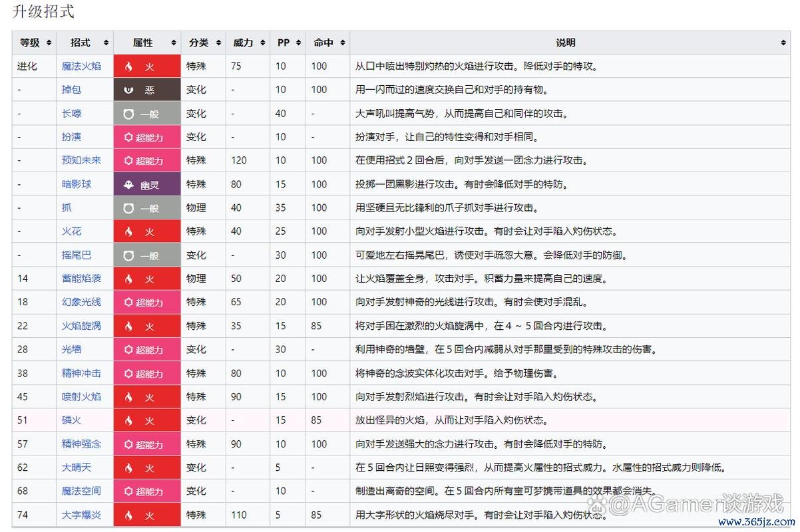Open the 光墙 move link

[x=71, y=349]
